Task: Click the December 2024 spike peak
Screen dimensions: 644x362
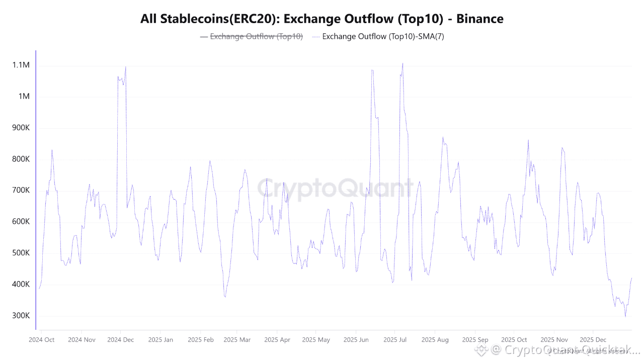Action: (125, 67)
